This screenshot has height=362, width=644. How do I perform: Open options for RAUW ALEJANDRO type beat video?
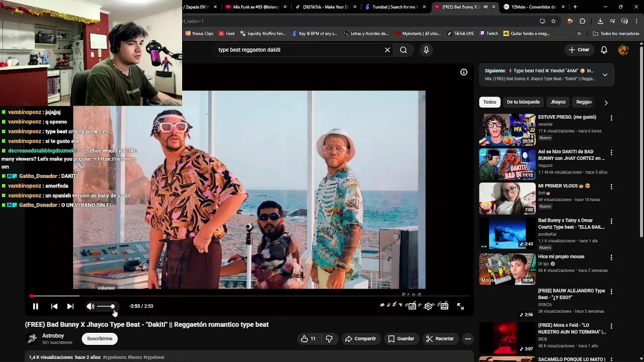tap(611, 292)
